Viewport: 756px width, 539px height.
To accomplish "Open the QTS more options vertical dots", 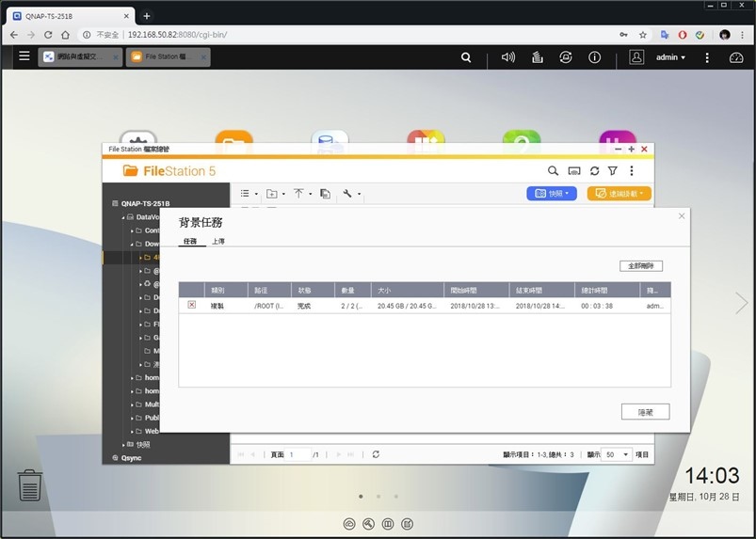I will tap(707, 57).
